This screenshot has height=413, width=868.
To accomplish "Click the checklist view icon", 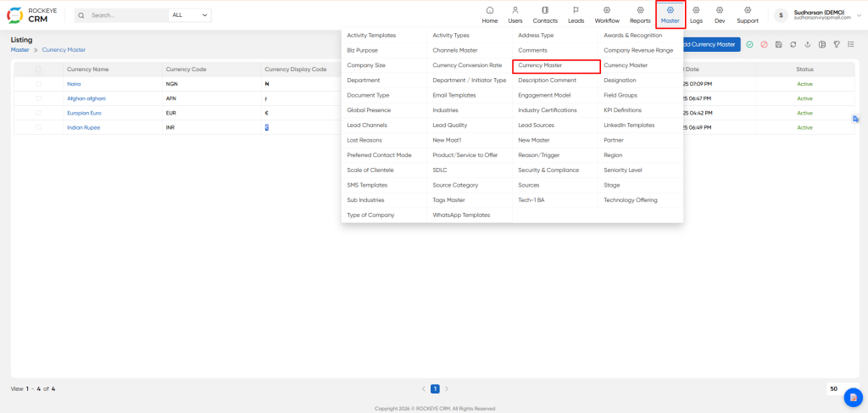I will (851, 44).
